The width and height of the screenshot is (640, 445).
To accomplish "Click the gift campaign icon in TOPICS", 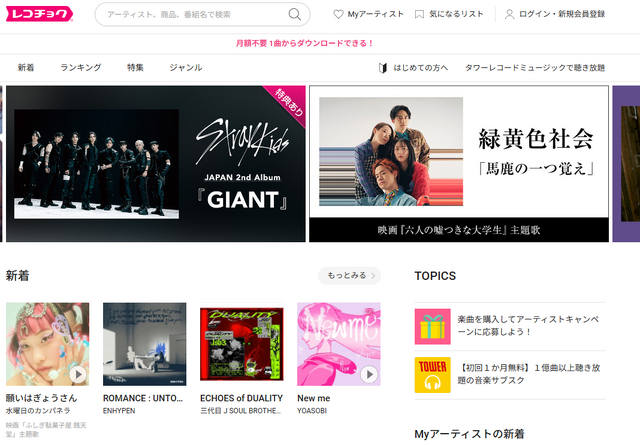I will [x=432, y=326].
